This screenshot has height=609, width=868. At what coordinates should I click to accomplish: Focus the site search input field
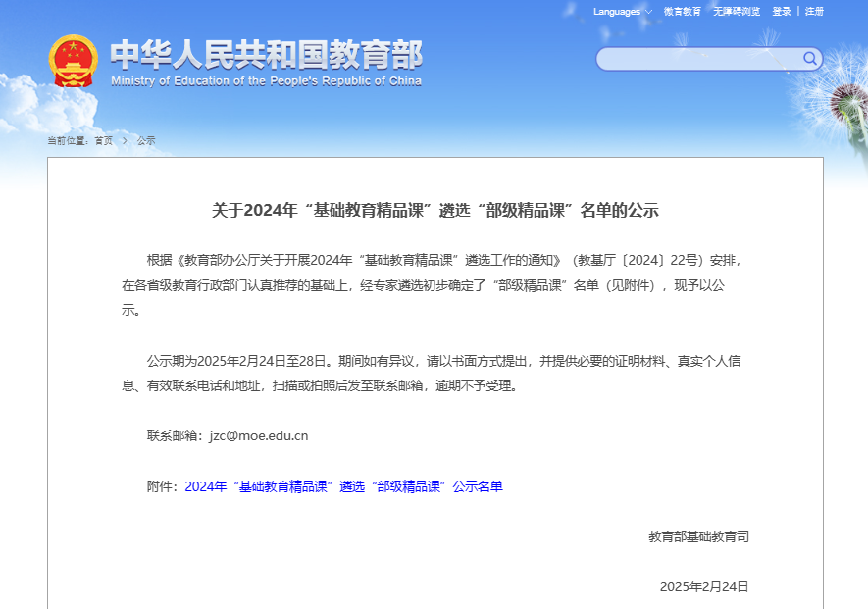(700, 59)
